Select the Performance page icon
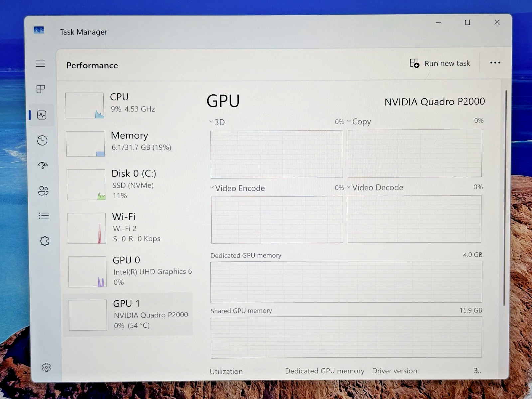 [x=42, y=115]
